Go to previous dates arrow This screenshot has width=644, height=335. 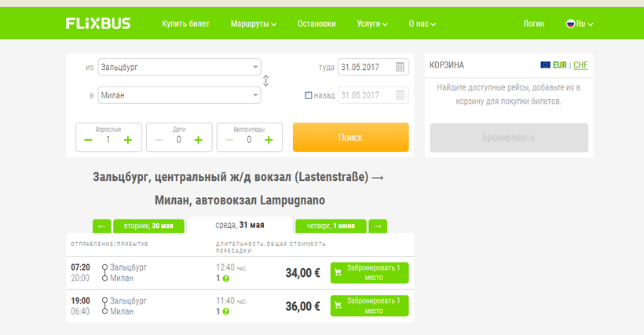tap(102, 226)
